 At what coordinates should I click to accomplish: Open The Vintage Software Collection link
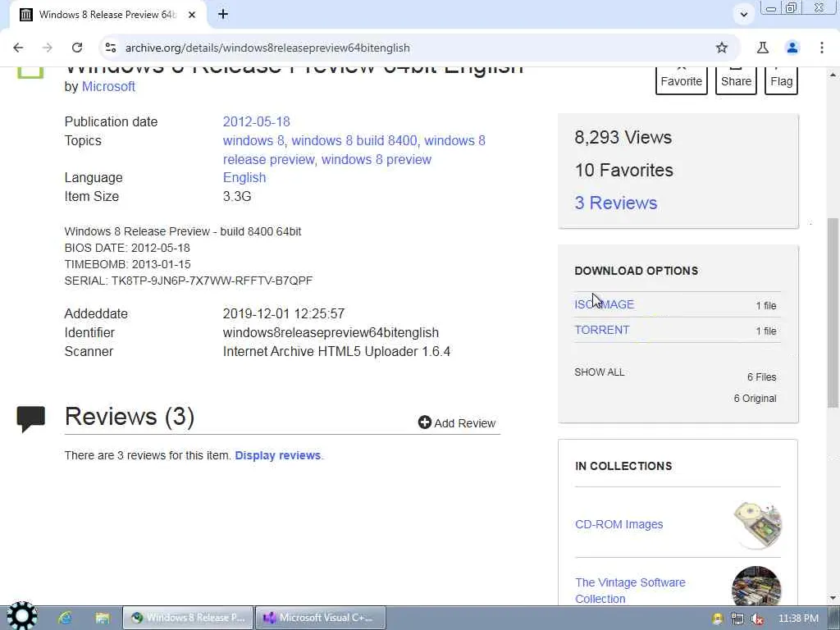[630, 591]
